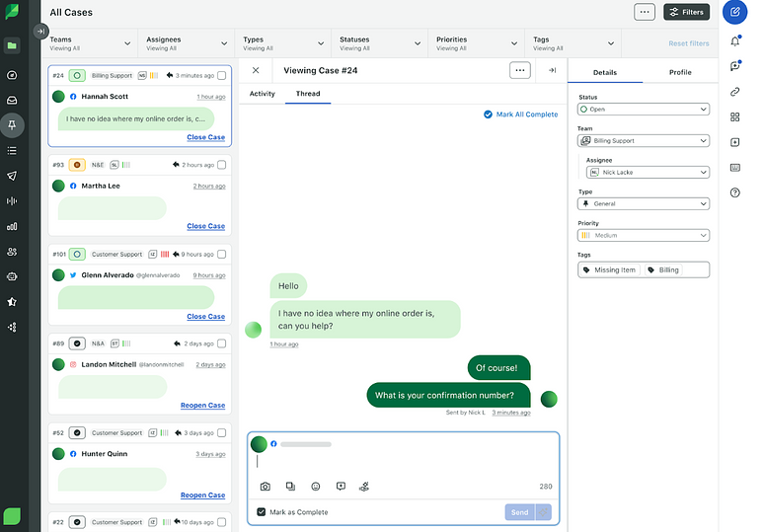Viewport: 764px width, 532px height.
Task: Open the Priorities filter dropdown
Action: coord(477,43)
